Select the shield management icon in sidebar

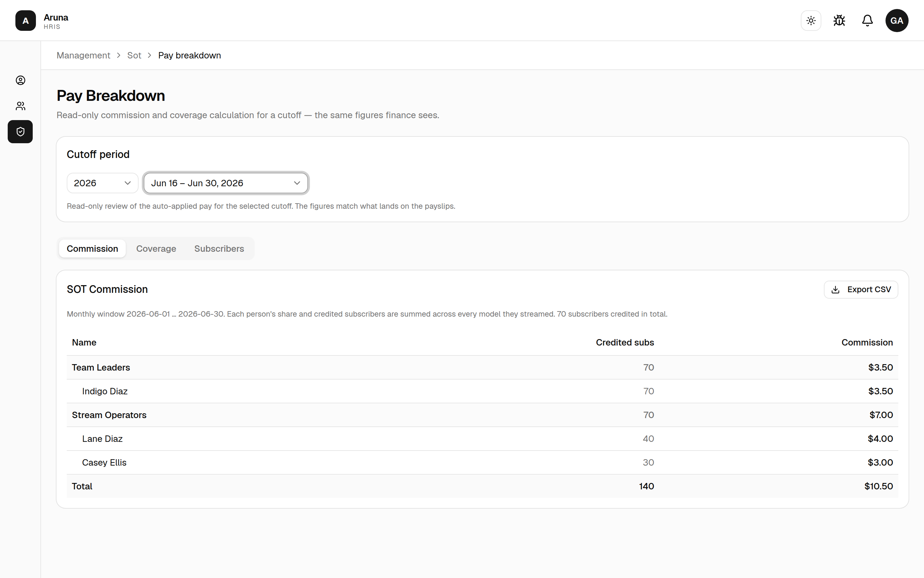pyautogui.click(x=20, y=132)
